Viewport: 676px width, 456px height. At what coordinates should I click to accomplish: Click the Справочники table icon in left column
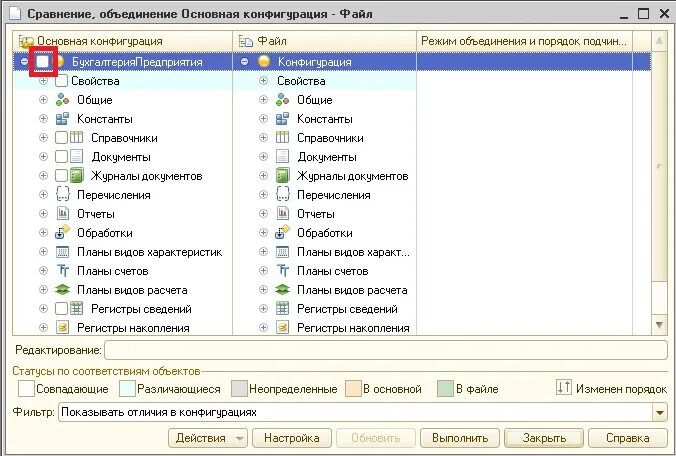(76, 138)
